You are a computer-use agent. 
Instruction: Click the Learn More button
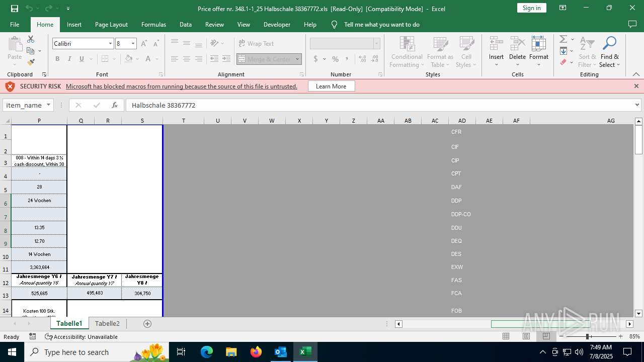(331, 86)
